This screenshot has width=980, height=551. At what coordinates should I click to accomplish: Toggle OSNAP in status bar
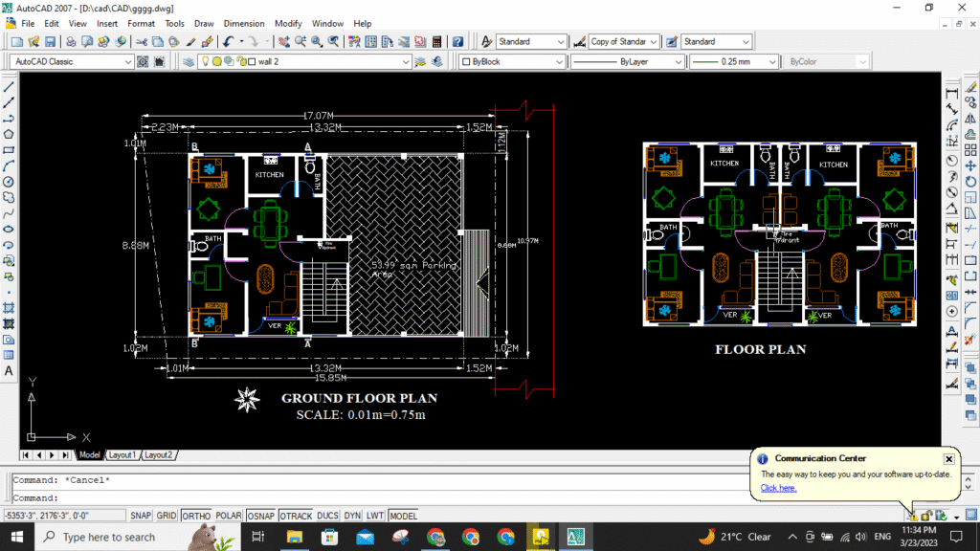point(260,516)
